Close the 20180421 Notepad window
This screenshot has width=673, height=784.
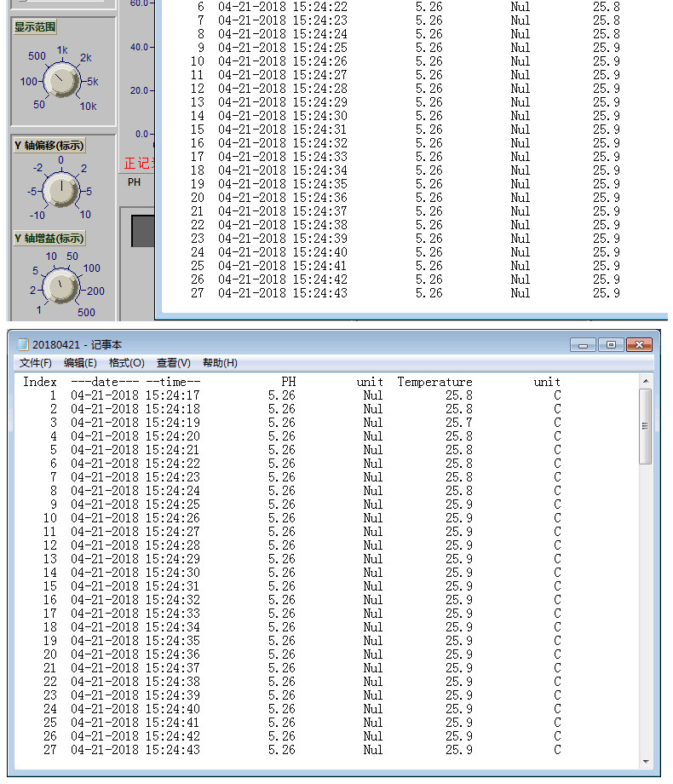click(x=639, y=345)
